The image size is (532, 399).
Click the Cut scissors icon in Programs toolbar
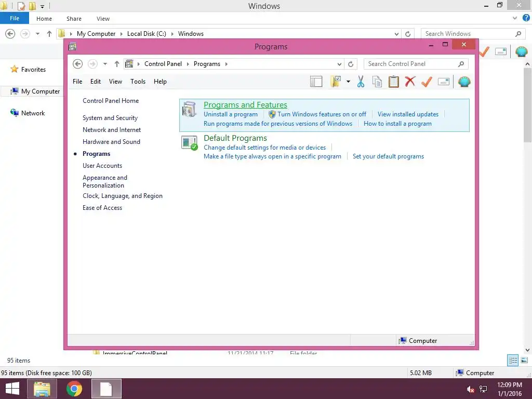[x=361, y=82]
